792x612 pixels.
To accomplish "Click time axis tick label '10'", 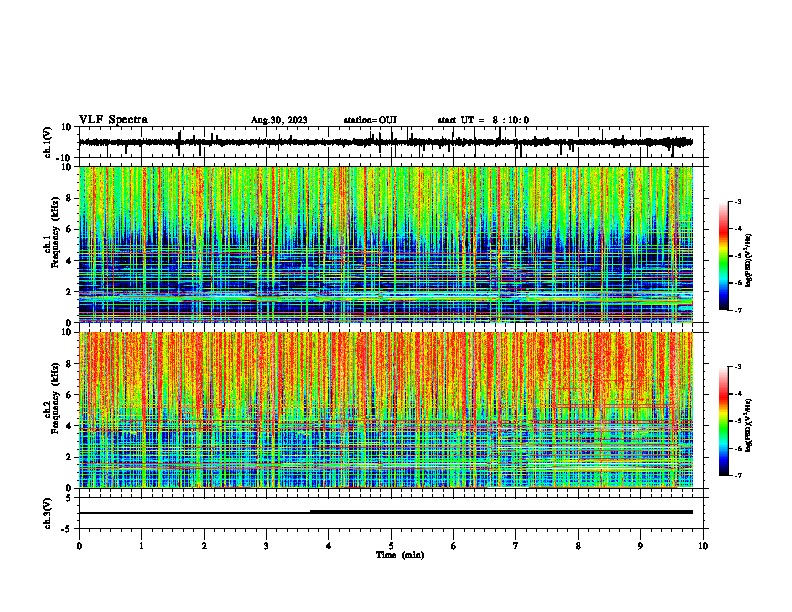I will [703, 546].
